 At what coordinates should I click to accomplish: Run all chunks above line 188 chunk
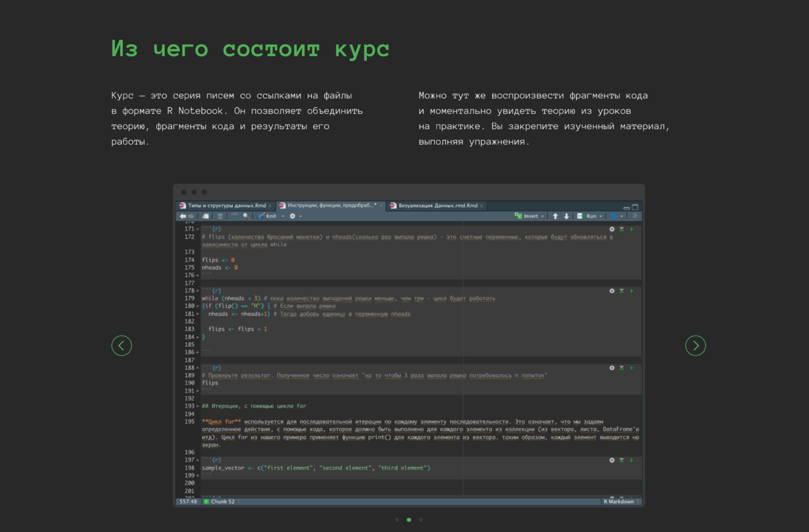622,368
